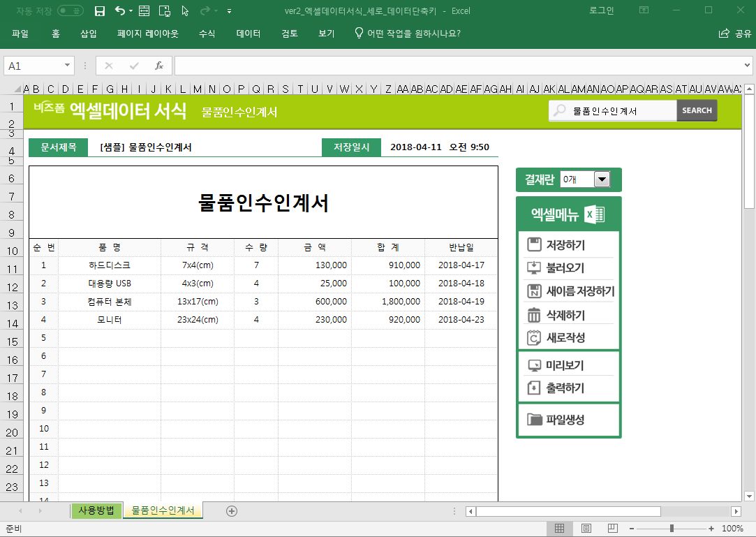Switch to the 사용방법 sheet tab
This screenshot has width=756, height=537.
click(96, 510)
